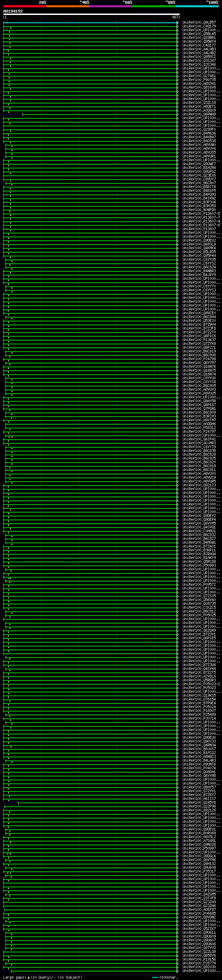
Task: Click the shortened green bar for UniRef100_Q6RWA9
Action: coord(100,114)
